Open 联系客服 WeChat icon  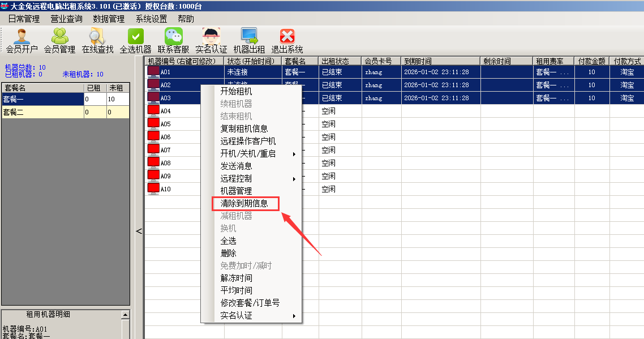point(173,37)
